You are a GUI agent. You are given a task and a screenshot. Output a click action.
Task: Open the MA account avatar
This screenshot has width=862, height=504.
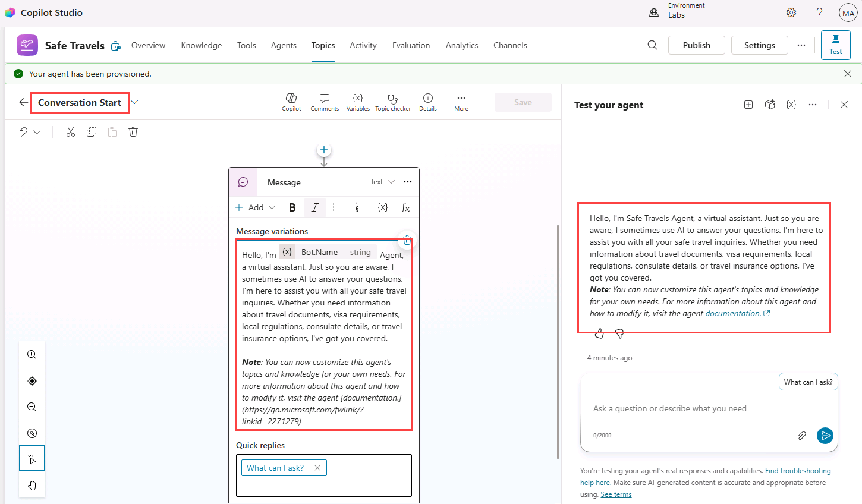[x=848, y=13]
